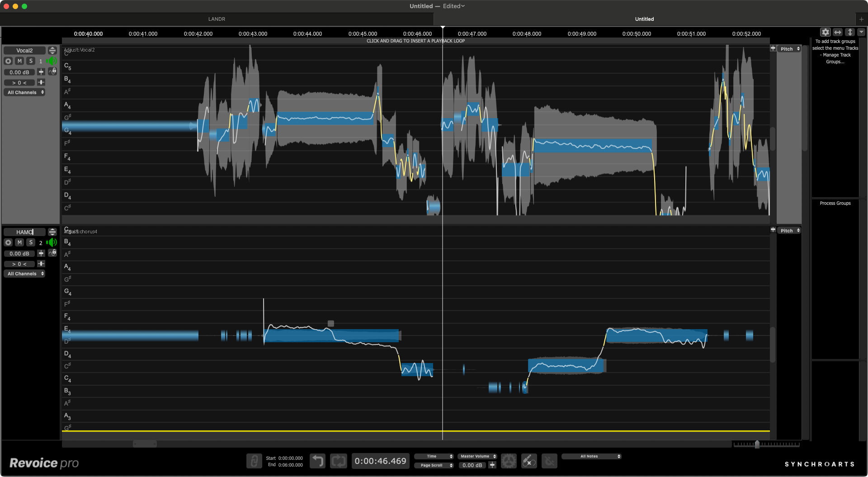Switch to the Untitled session tab
This screenshot has height=477, width=868.
(x=644, y=19)
